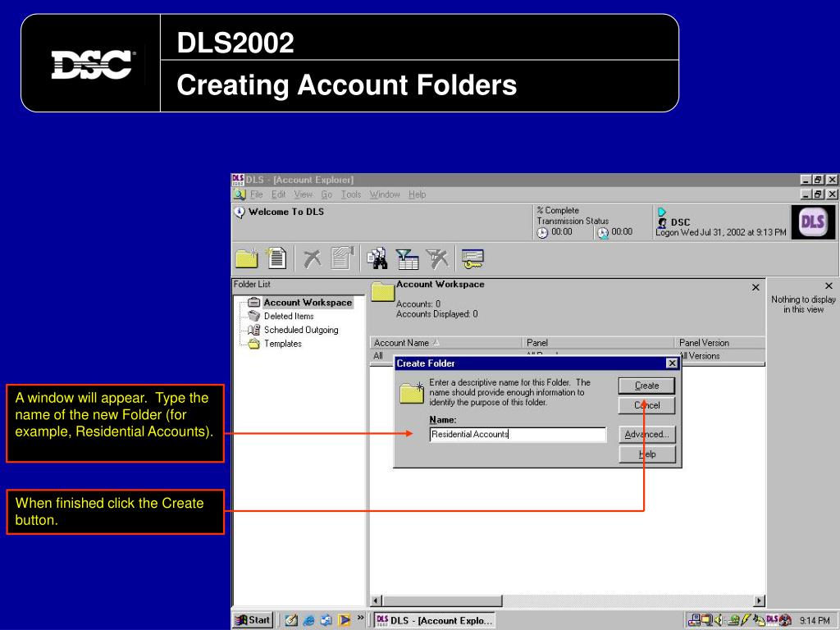Open the Window menu

point(385,194)
